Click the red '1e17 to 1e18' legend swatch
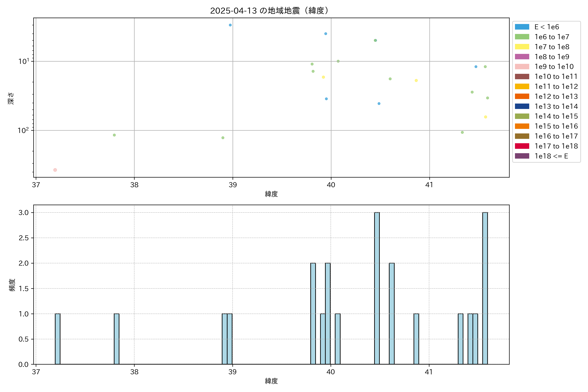Image resolution: width=588 pixels, height=392 pixels. (522, 146)
